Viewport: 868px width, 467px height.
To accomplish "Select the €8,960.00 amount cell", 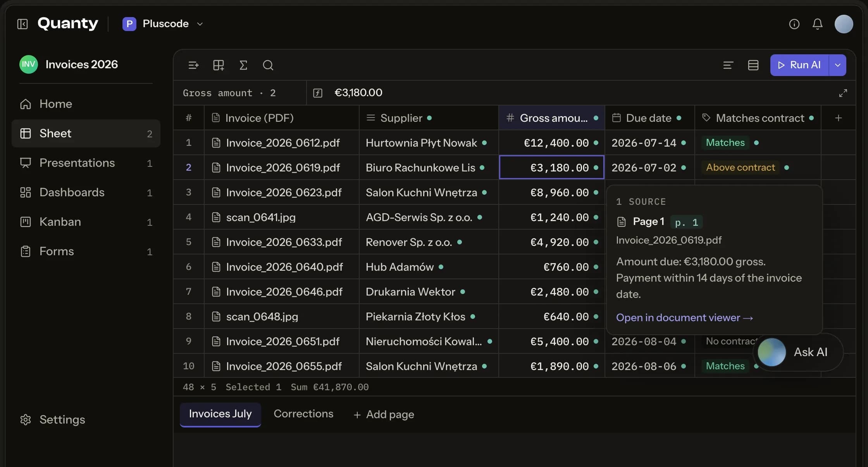I will 551,192.
